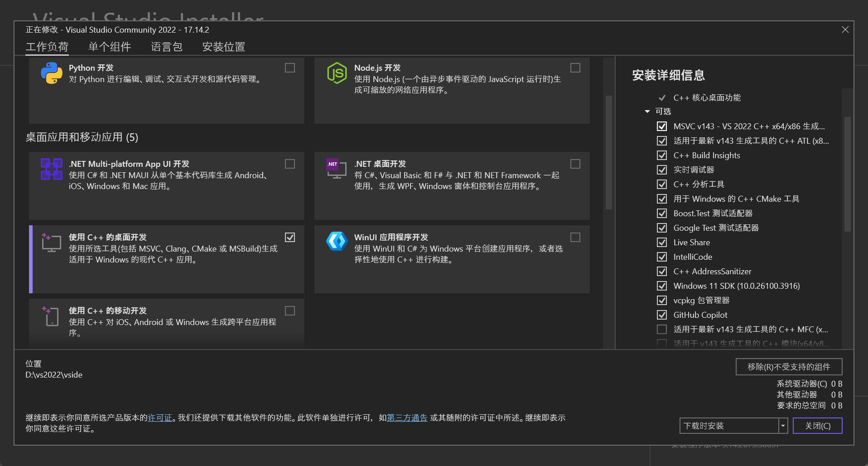
Task: Uncheck the 实时调试器 component
Action: coord(662,170)
